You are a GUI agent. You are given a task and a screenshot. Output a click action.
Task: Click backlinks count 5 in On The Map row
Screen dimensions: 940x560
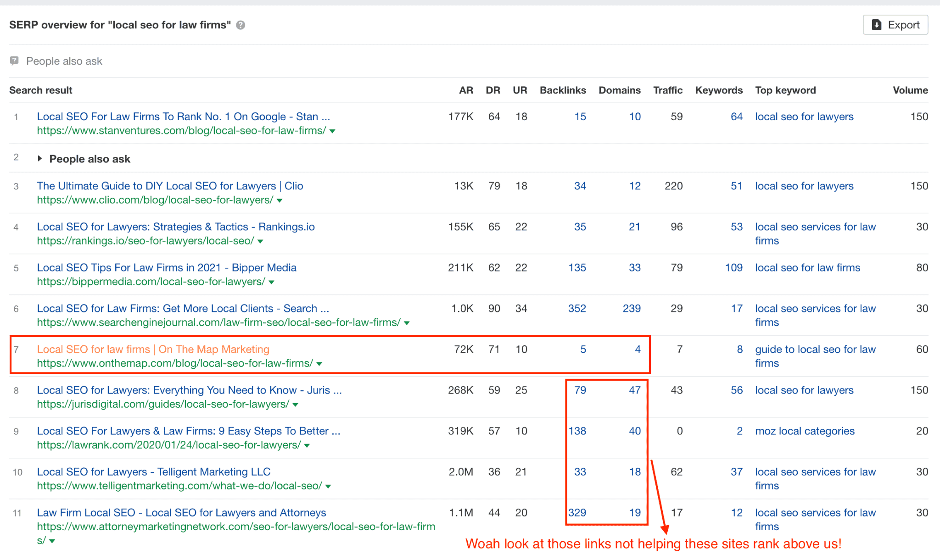[x=583, y=349]
